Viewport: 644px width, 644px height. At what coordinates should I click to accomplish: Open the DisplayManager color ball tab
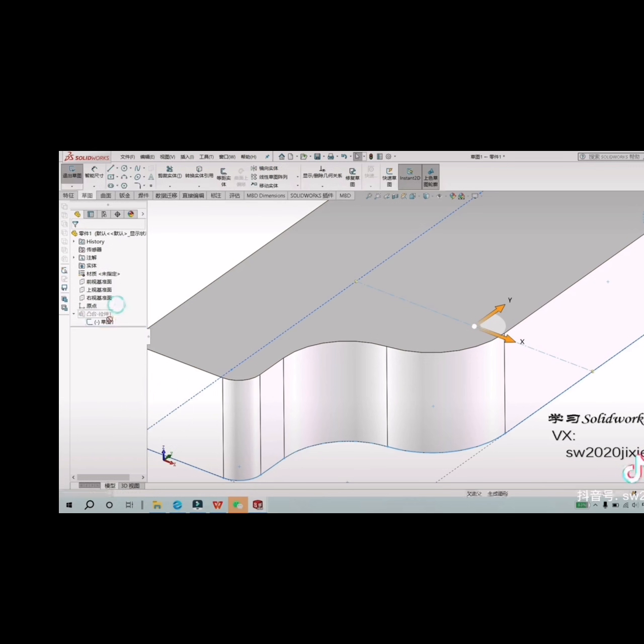click(x=131, y=214)
